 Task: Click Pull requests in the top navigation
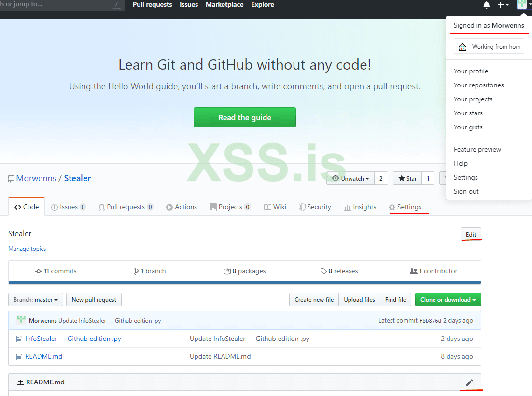click(153, 5)
